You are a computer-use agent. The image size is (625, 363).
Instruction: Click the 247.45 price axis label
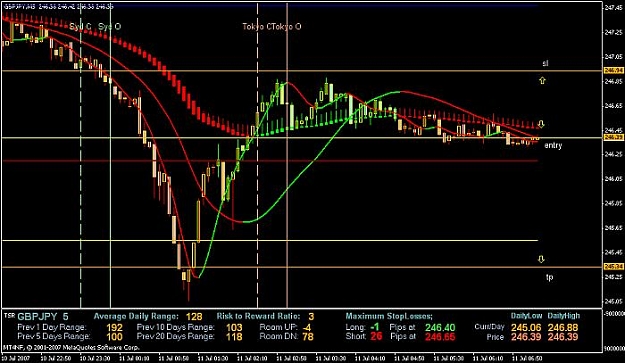tap(613, 8)
